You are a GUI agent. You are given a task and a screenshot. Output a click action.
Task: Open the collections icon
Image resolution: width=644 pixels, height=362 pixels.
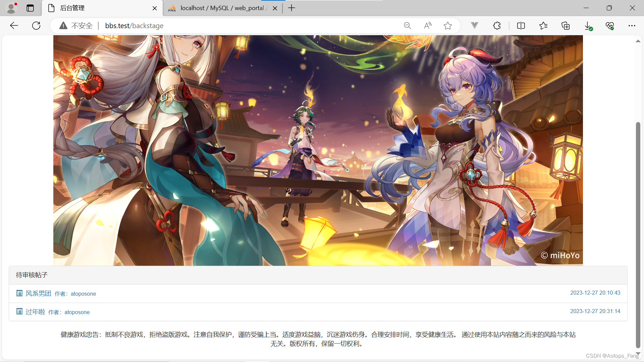(566, 26)
